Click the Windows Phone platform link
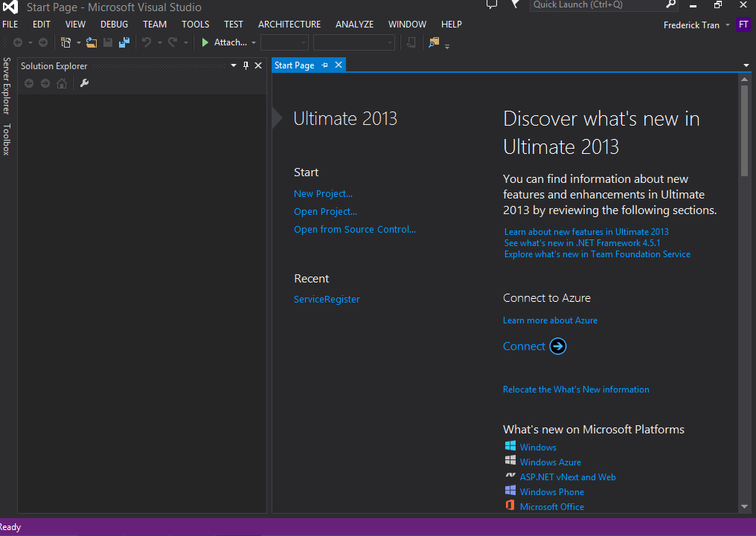The height and width of the screenshot is (536, 756). coord(552,491)
